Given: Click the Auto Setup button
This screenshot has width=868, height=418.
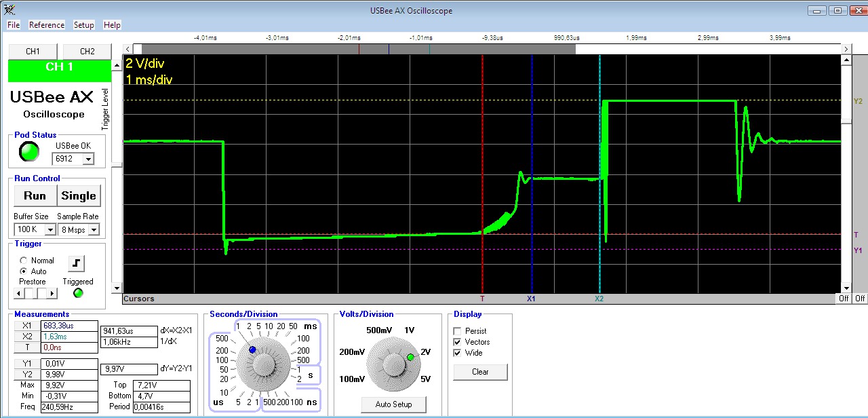Looking at the screenshot, I should tap(393, 404).
